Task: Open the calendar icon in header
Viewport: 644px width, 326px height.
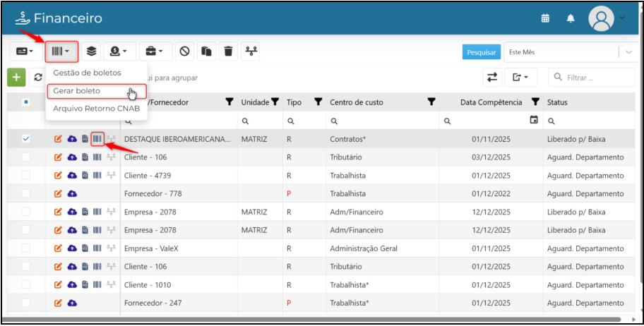Action: (545, 18)
